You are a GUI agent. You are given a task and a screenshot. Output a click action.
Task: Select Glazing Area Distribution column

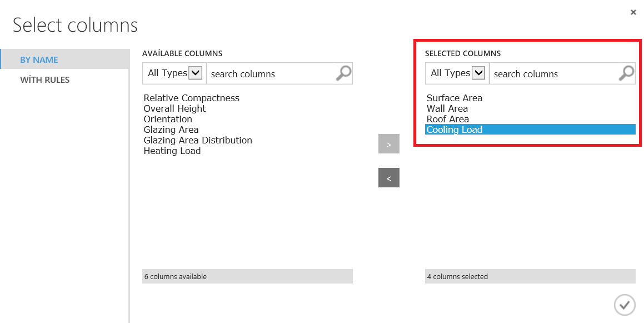pyautogui.click(x=198, y=140)
